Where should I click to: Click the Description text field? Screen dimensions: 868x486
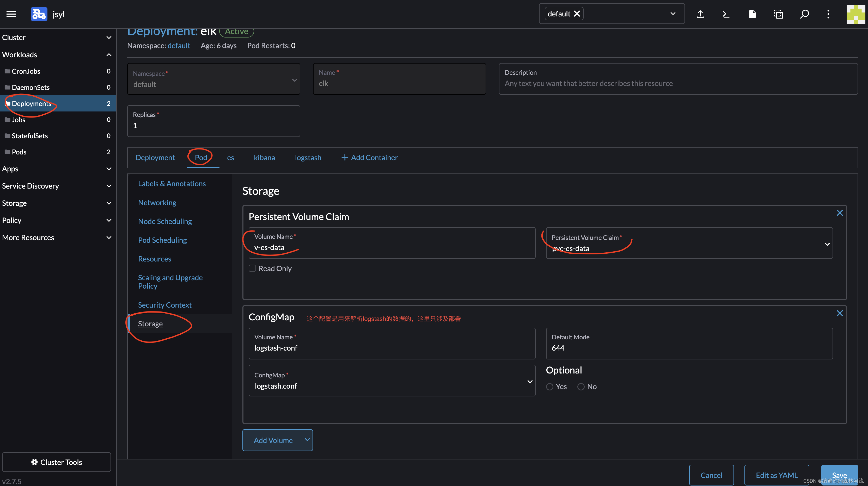(x=678, y=79)
